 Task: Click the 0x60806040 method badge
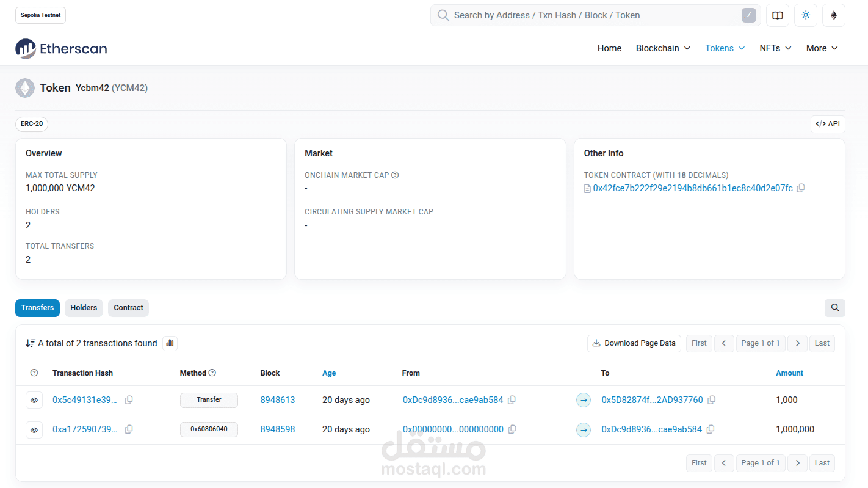(209, 429)
